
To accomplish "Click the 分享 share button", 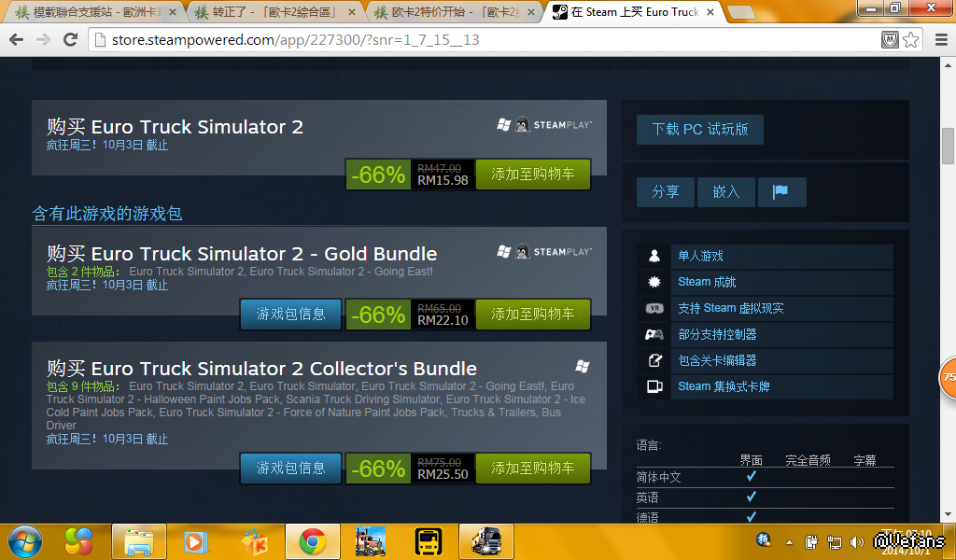I will 665,192.
